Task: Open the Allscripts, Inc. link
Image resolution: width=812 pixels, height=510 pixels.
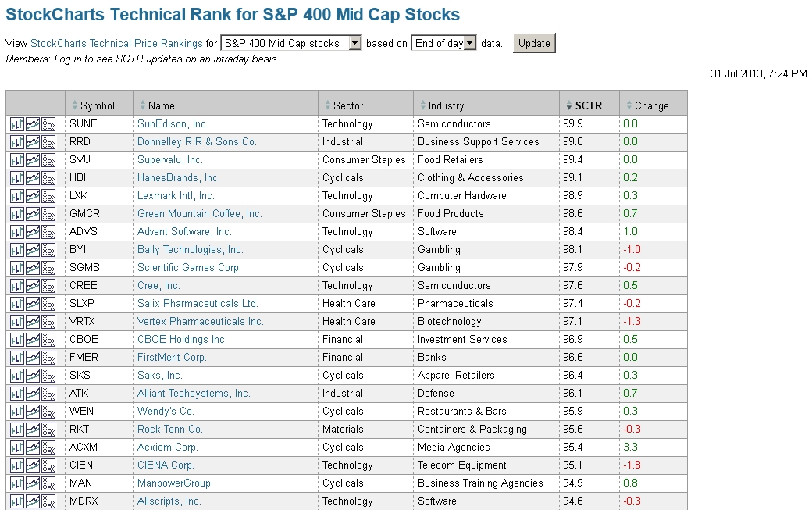Action: coord(169,501)
